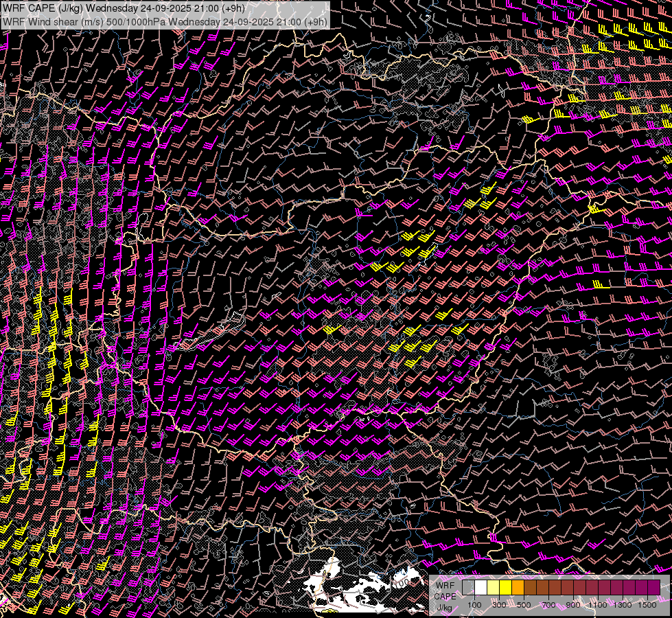Click the 700 legend scale label
This screenshot has height=618, width=672.
(548, 605)
